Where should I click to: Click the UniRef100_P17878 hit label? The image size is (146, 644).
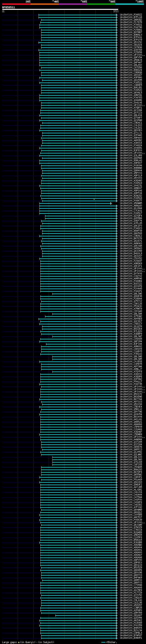pyautogui.click(x=131, y=22)
